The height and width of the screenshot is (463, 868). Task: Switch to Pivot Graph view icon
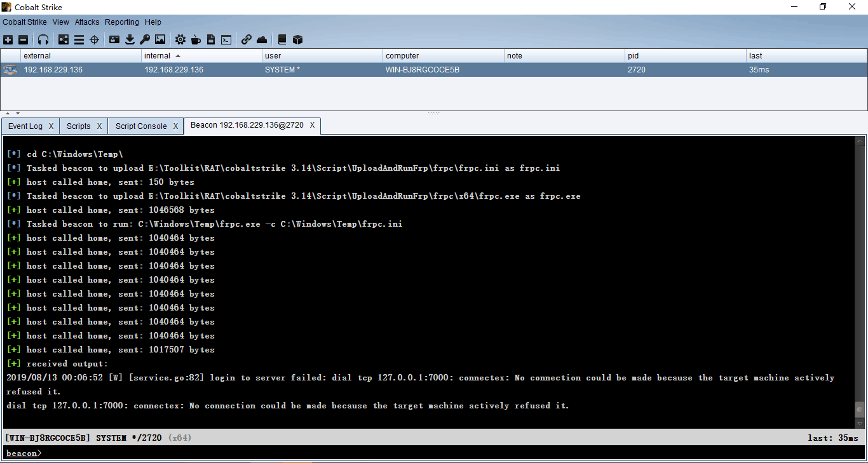(x=64, y=39)
